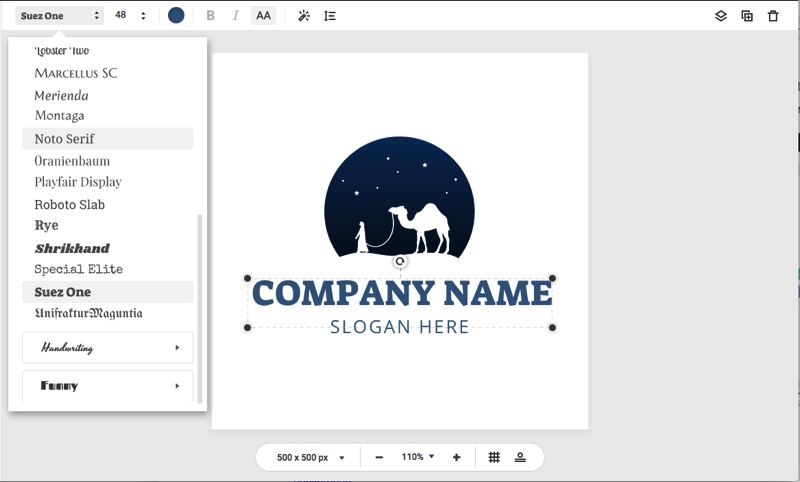
Task: Zoom in with the plus icon
Action: 456,457
